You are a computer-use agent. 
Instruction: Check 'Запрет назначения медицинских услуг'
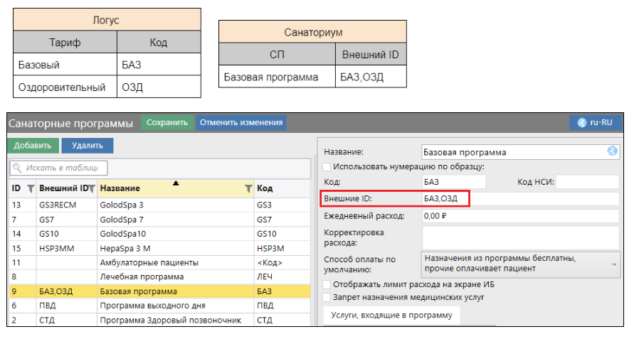327,297
